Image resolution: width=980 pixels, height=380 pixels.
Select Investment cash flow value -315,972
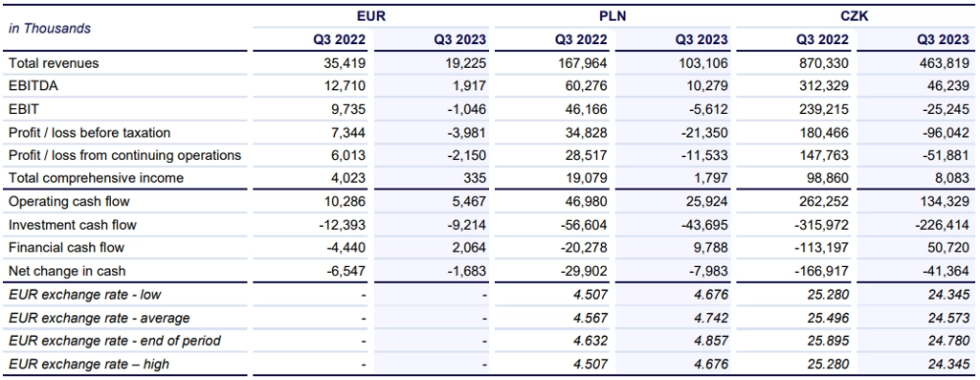pos(820,224)
